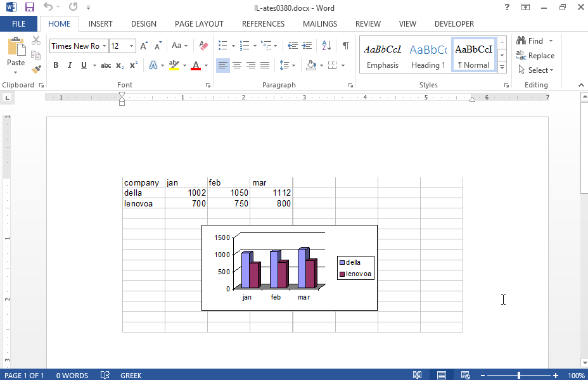
Task: Switch to the REFERENCES tab
Action: [x=263, y=23]
